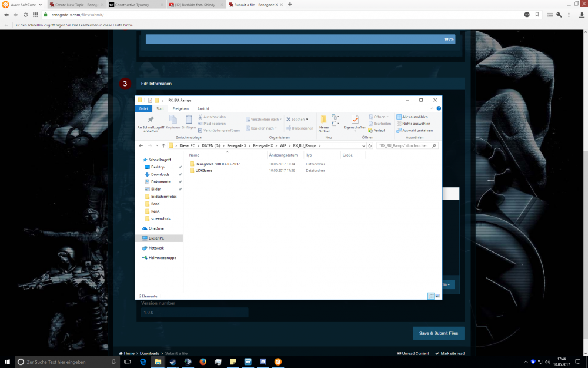Screen dimensions: 588x368
Task: Collapse the Explorer ribbon with the chevron
Action: (432, 108)
